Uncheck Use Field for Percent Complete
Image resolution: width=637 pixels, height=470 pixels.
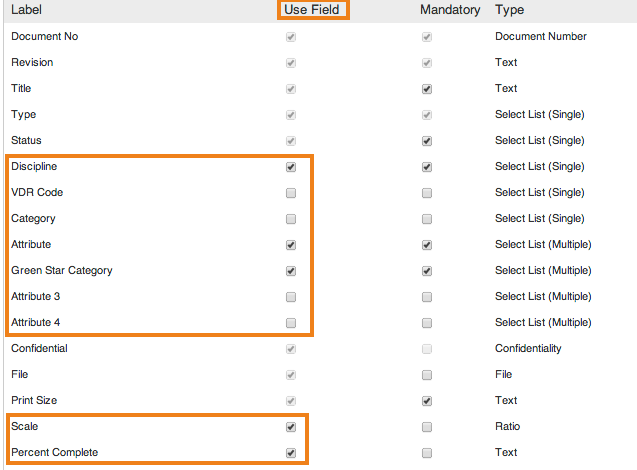pos(291,453)
